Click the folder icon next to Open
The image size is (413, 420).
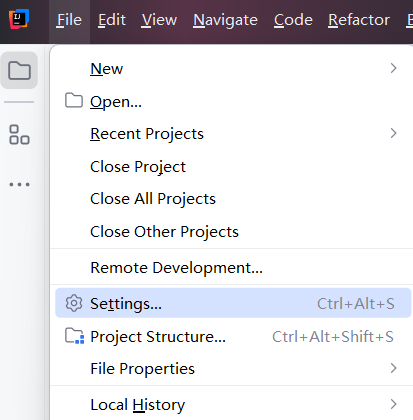coord(74,101)
